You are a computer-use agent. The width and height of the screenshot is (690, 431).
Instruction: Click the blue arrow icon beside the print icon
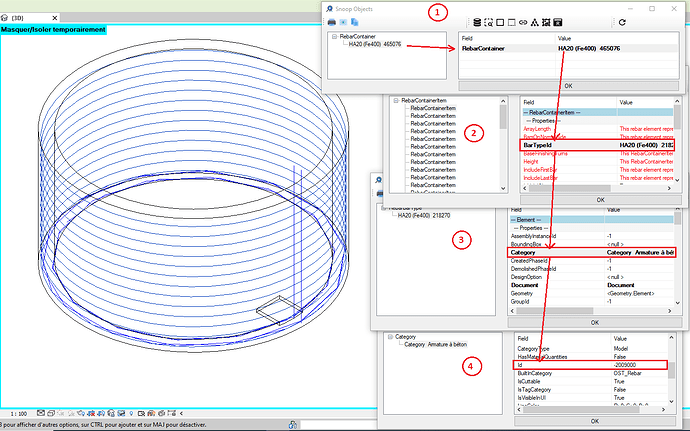point(343,22)
